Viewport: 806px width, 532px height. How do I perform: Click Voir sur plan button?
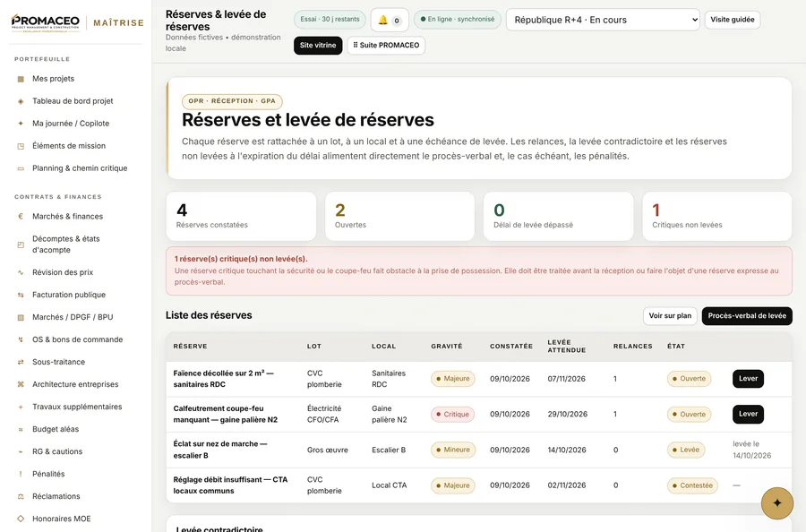670,315
